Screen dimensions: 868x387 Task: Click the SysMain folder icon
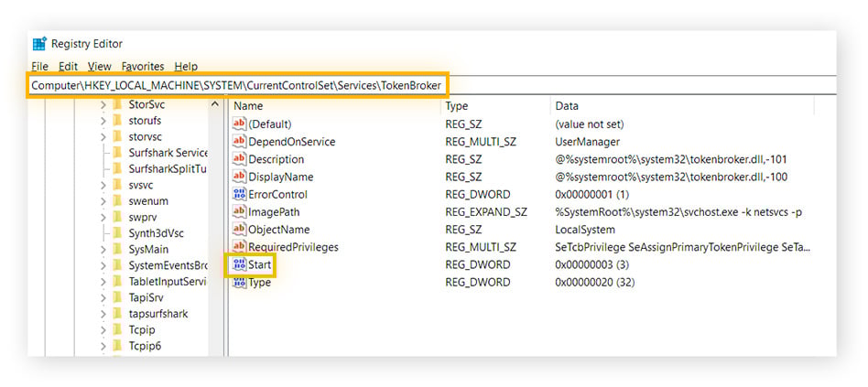(117, 249)
